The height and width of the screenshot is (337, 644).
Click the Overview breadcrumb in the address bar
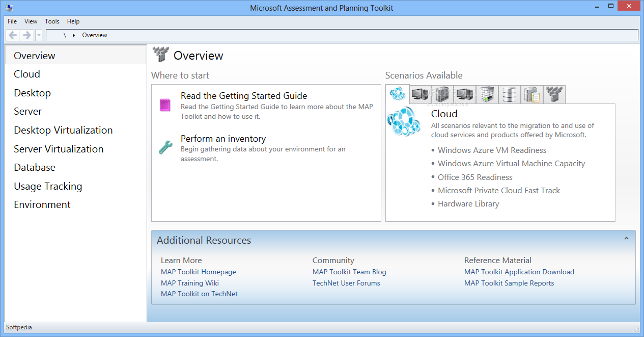pos(95,35)
